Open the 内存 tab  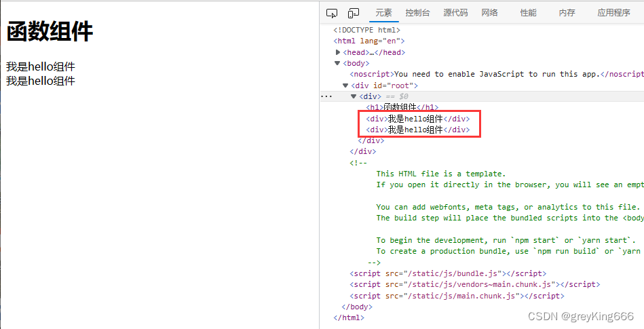[x=567, y=13]
